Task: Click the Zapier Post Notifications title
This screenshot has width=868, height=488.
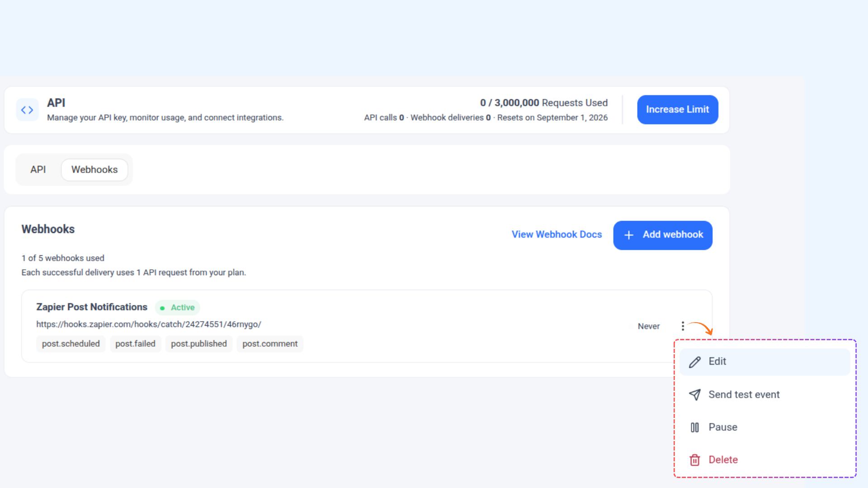Action: tap(92, 307)
